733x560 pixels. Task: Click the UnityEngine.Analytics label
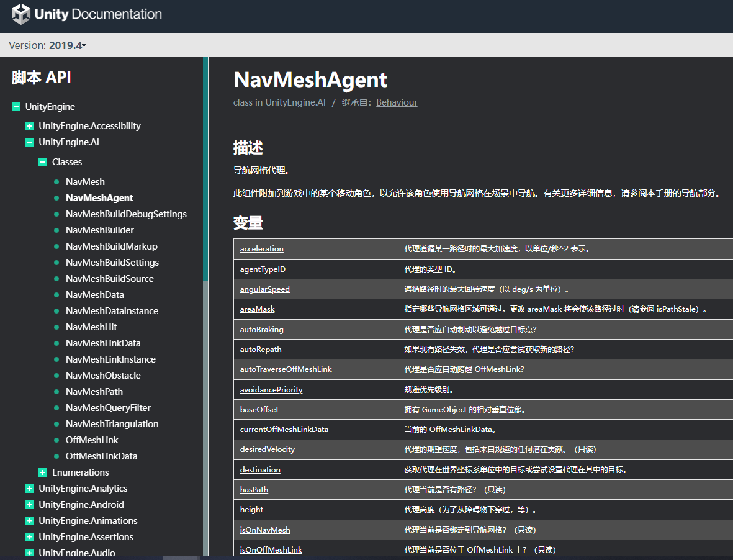click(83, 489)
